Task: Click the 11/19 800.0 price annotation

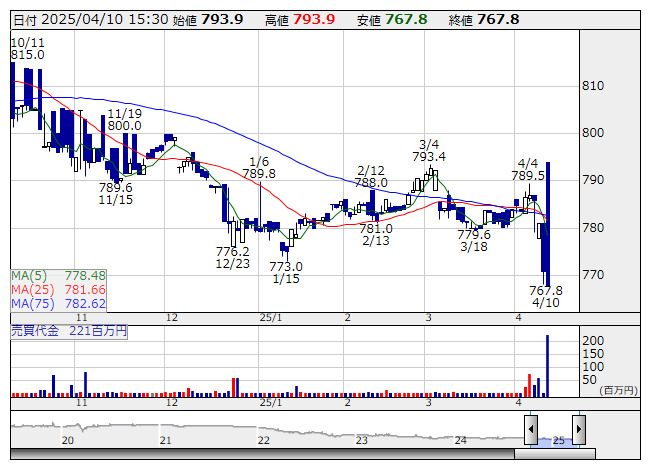Action: (x=125, y=119)
